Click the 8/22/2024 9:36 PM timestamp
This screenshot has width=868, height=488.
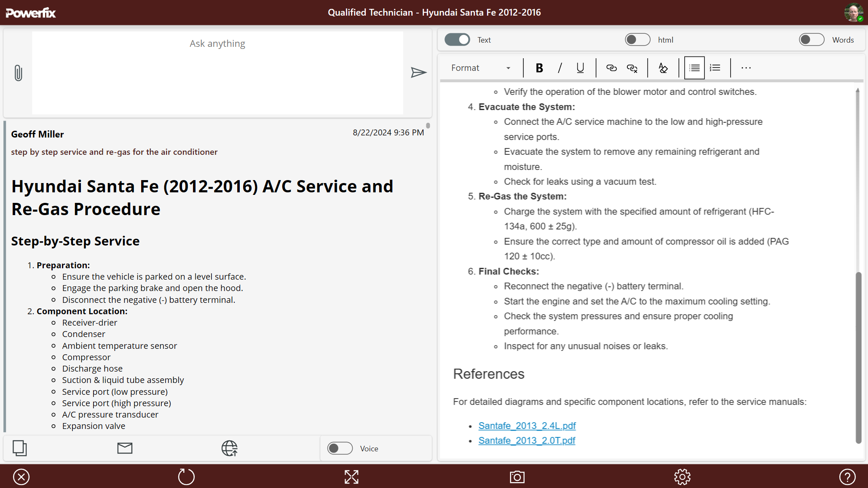tap(388, 132)
